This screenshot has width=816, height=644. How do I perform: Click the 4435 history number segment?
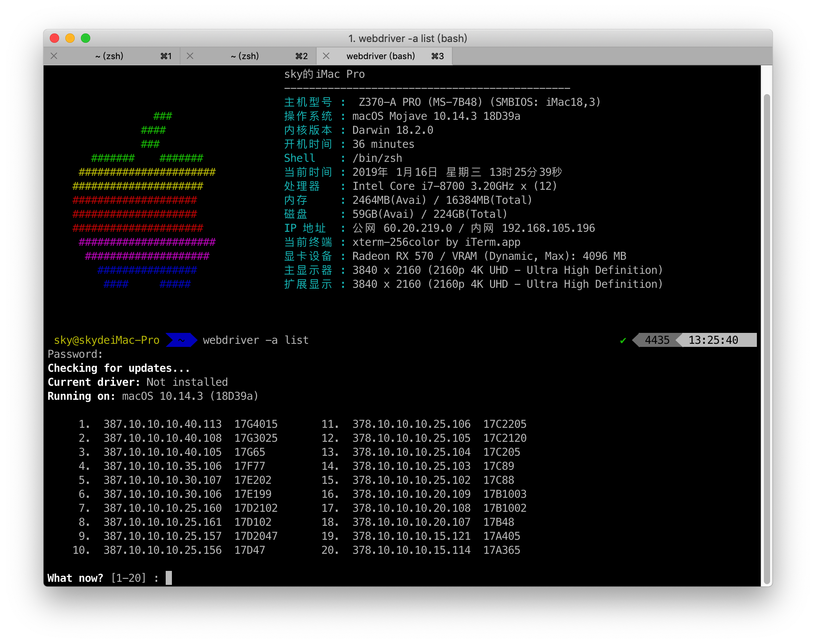pos(657,340)
